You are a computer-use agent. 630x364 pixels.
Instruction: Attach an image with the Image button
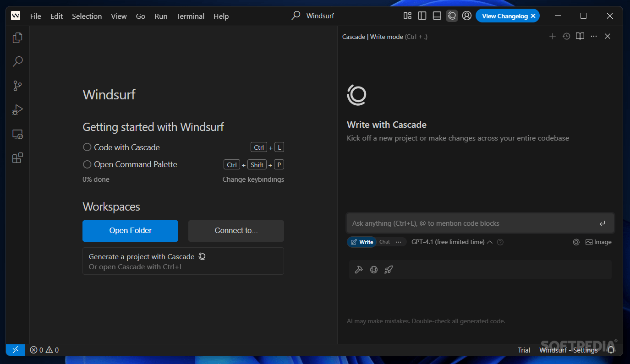pos(598,242)
